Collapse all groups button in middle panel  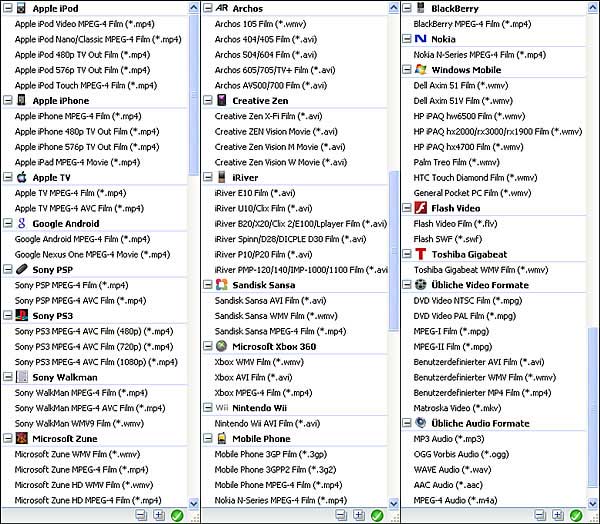tap(341, 516)
